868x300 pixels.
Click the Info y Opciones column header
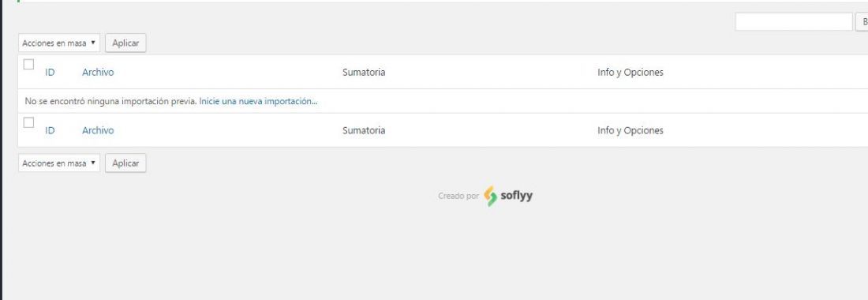(x=630, y=73)
